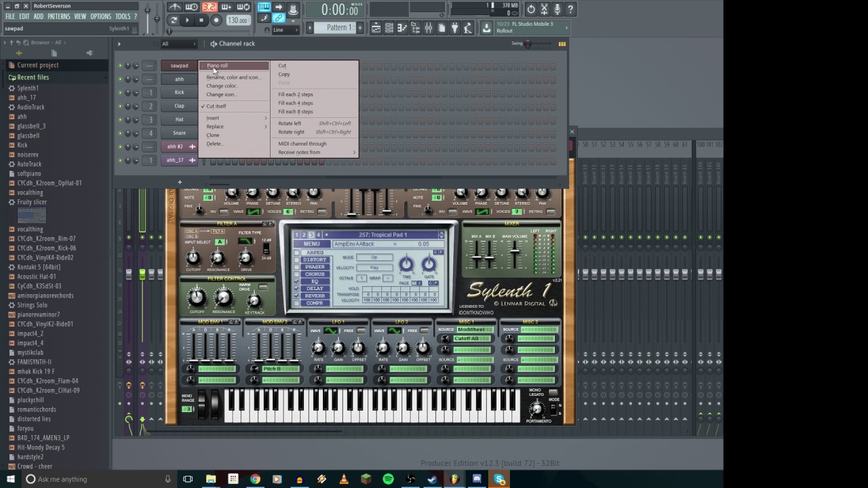Image resolution: width=868 pixels, height=488 pixels.
Task: Toggle pattern/song mode button
Action: pyautogui.click(x=174, y=20)
